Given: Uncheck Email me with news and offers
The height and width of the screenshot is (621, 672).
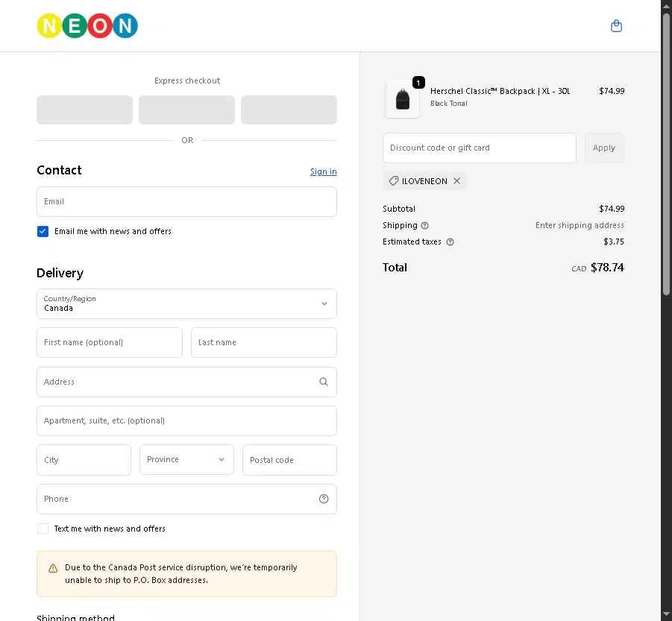Looking at the screenshot, I should [x=43, y=231].
